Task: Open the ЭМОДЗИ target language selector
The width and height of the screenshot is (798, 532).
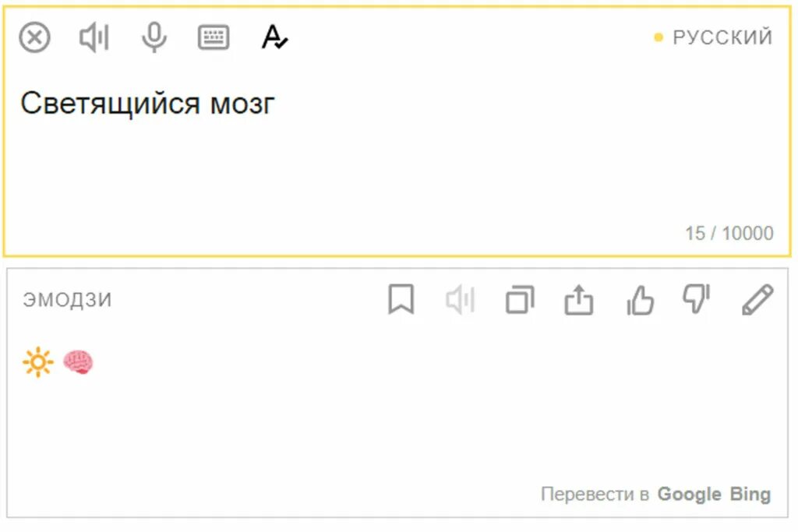Action: pyautogui.click(x=67, y=300)
